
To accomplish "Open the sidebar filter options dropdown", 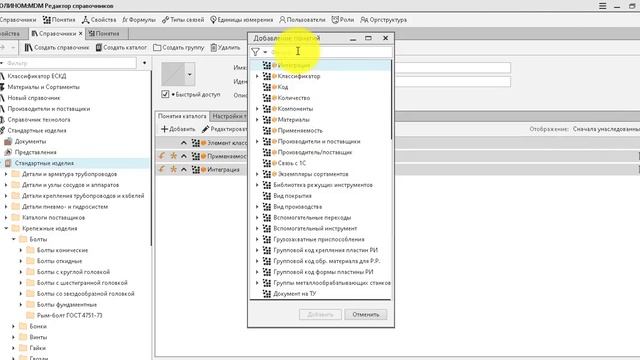I will (144, 63).
